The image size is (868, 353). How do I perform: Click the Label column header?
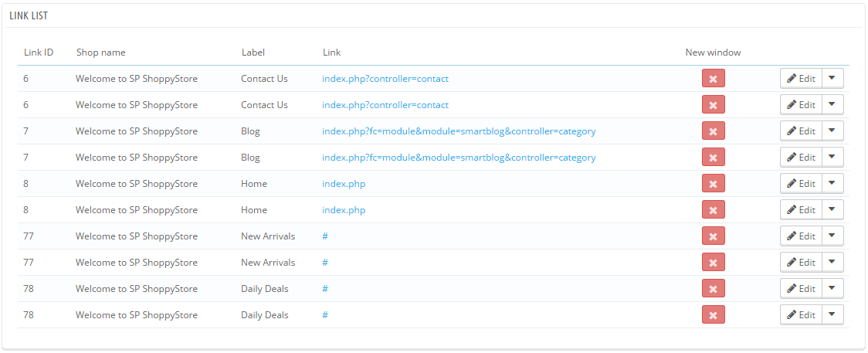pyautogui.click(x=253, y=53)
